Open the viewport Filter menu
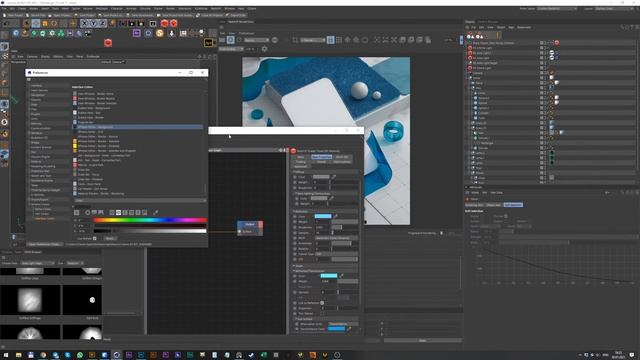Image resolution: width=640 pixels, height=360 pixels. 70,56
